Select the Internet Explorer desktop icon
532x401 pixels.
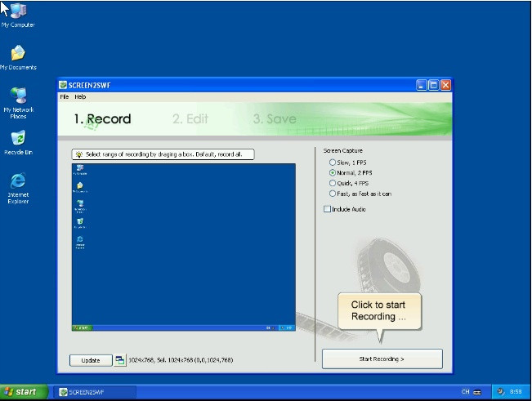coord(18,189)
